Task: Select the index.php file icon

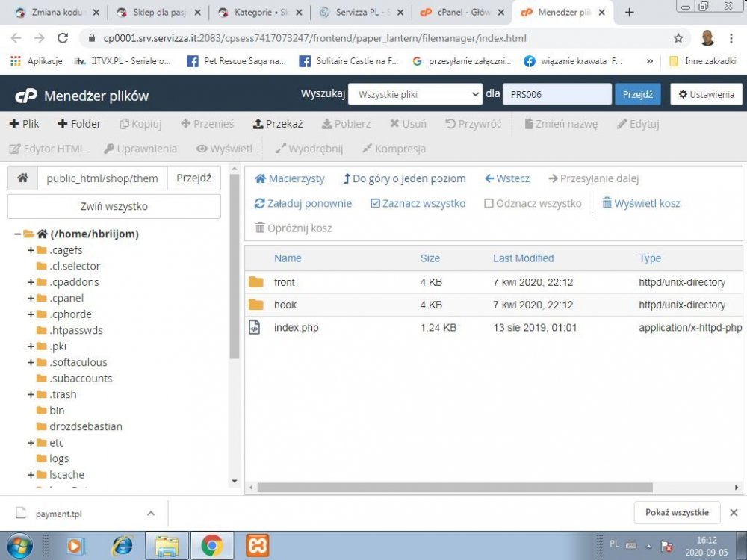Action: click(255, 328)
